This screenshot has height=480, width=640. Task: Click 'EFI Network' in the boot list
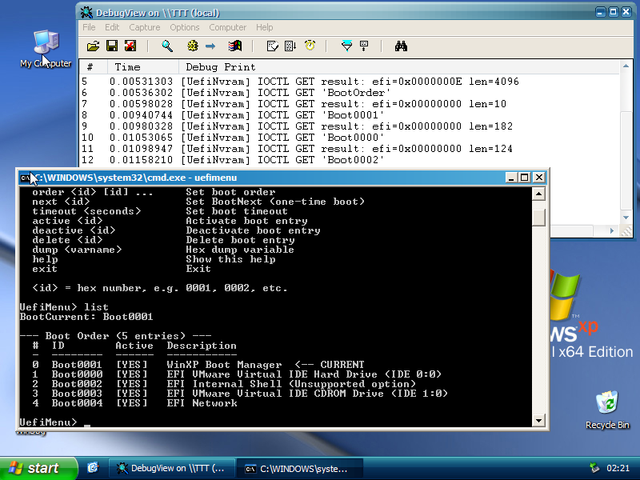202,403
